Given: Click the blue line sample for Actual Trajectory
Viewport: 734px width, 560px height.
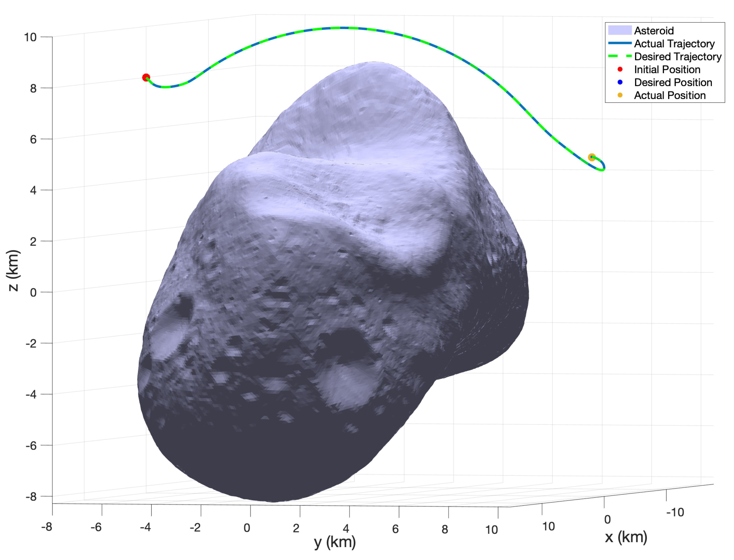Looking at the screenshot, I should (x=620, y=43).
